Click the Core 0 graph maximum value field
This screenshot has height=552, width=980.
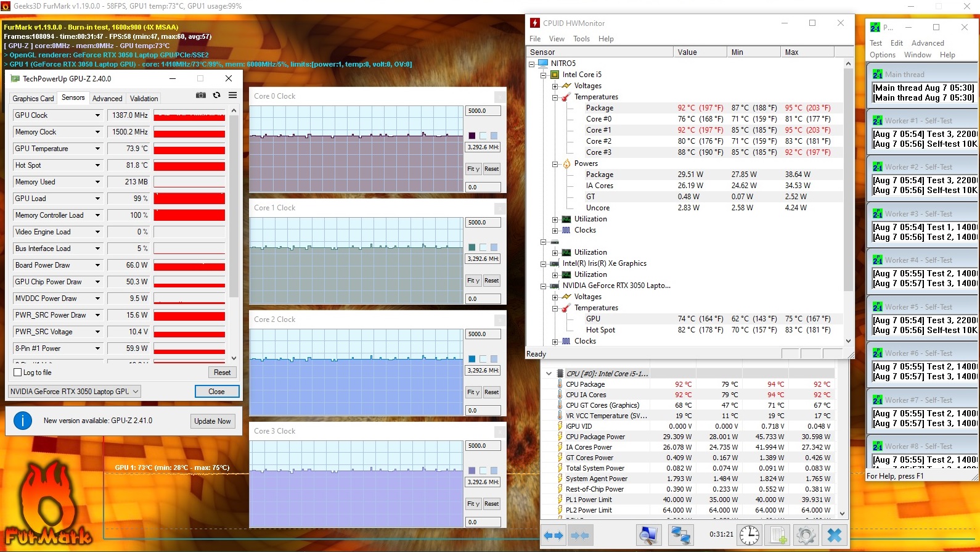483,110
